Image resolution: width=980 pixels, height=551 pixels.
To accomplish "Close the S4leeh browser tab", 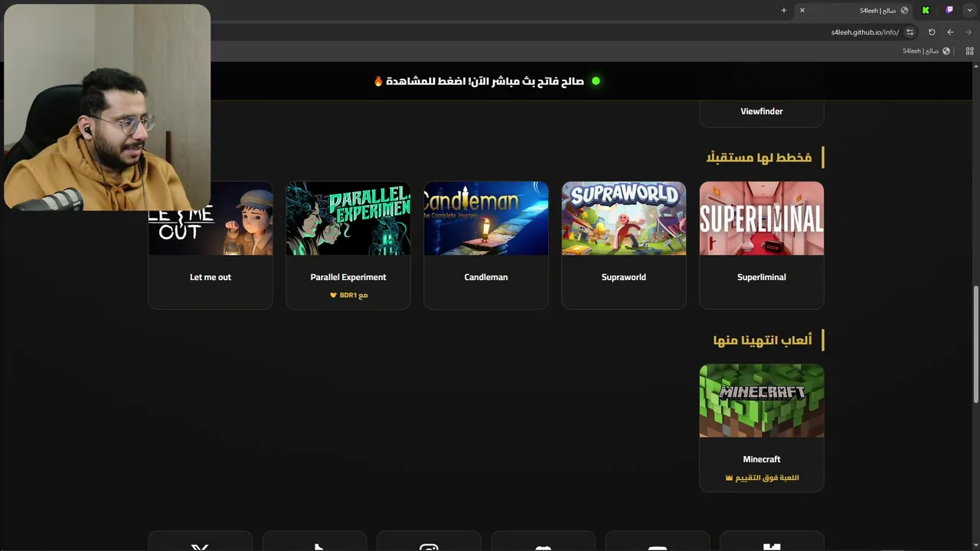I will pyautogui.click(x=802, y=10).
